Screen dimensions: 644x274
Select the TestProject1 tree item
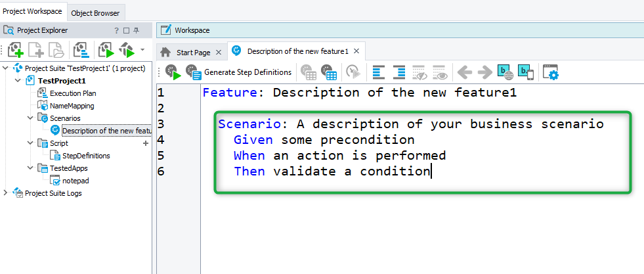[x=62, y=81]
